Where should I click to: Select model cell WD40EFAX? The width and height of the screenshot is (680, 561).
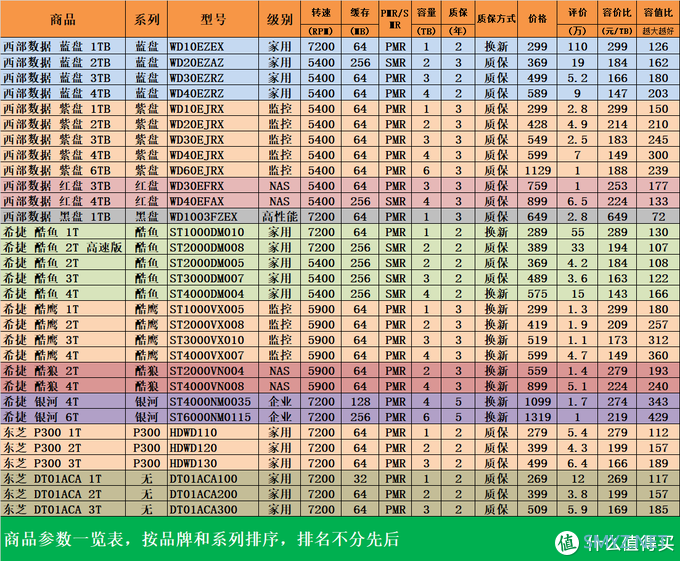(x=213, y=201)
